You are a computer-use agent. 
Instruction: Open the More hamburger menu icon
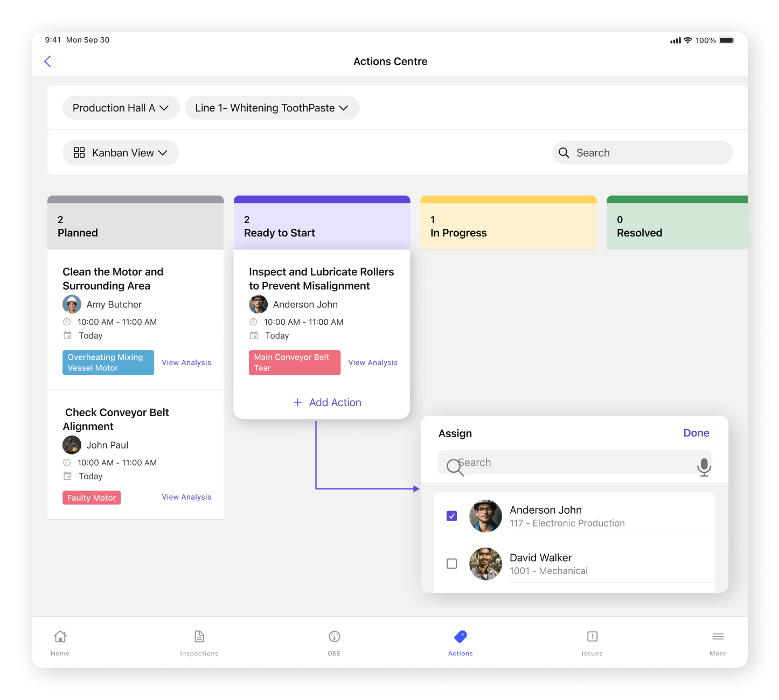coord(718,636)
